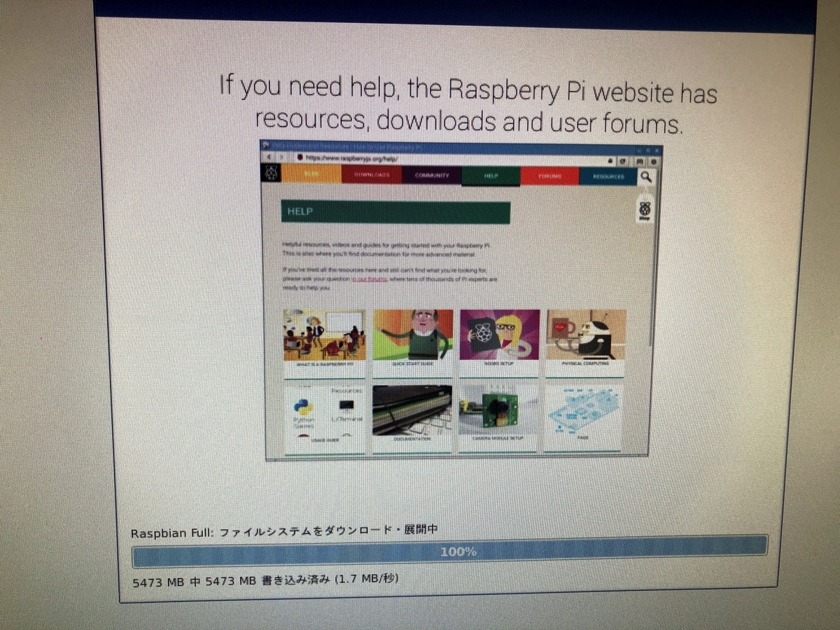Open the COMMUNITY navigation tab
Screen dimensions: 840x630
click(x=431, y=176)
